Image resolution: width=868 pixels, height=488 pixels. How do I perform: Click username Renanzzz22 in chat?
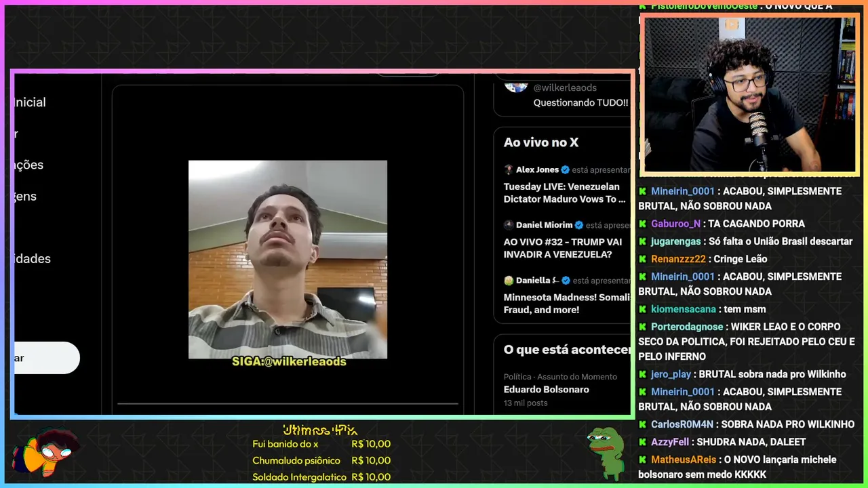pos(679,259)
